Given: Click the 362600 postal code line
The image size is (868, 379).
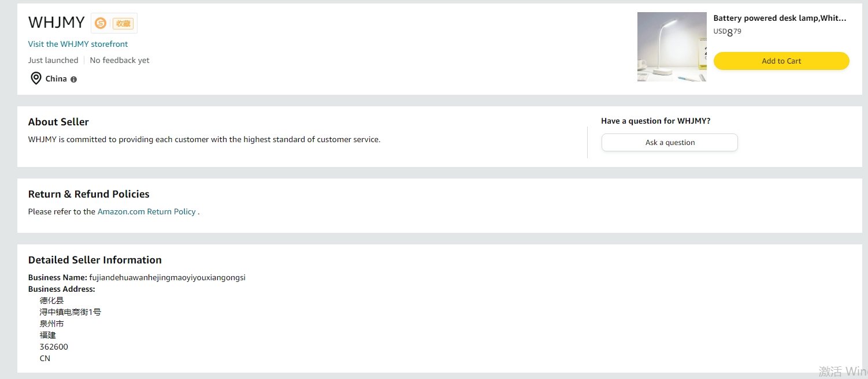Looking at the screenshot, I should 54,347.
